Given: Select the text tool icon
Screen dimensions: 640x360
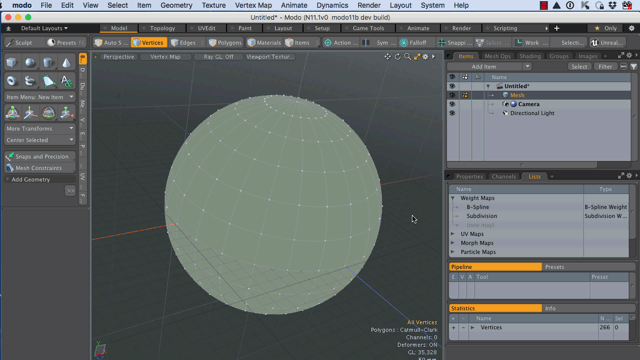Looking at the screenshot, I should tap(66, 81).
